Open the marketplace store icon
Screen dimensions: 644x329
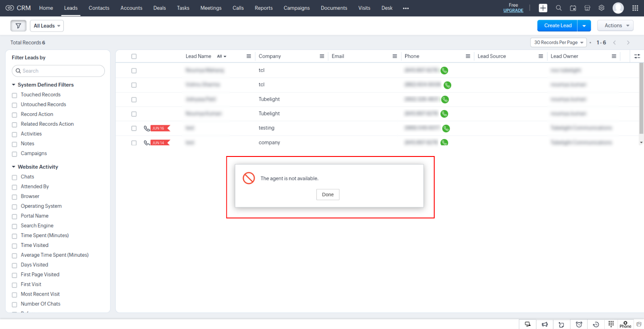[x=587, y=8]
